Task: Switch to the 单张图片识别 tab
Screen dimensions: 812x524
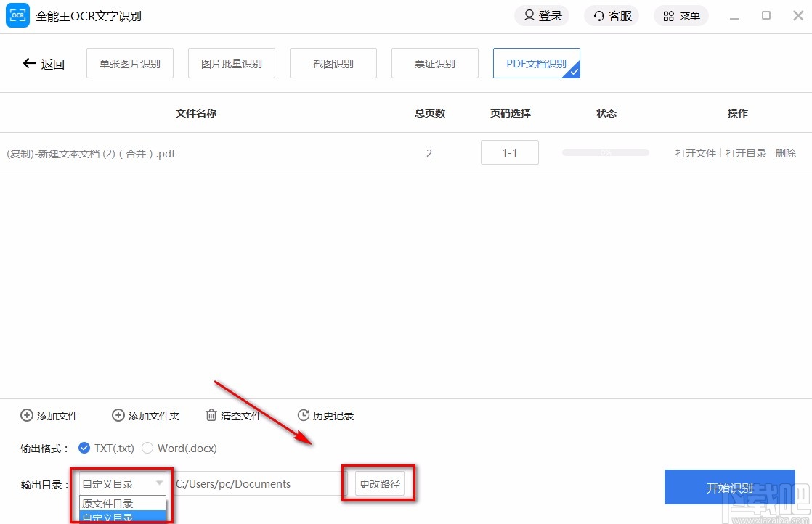Action: click(129, 63)
